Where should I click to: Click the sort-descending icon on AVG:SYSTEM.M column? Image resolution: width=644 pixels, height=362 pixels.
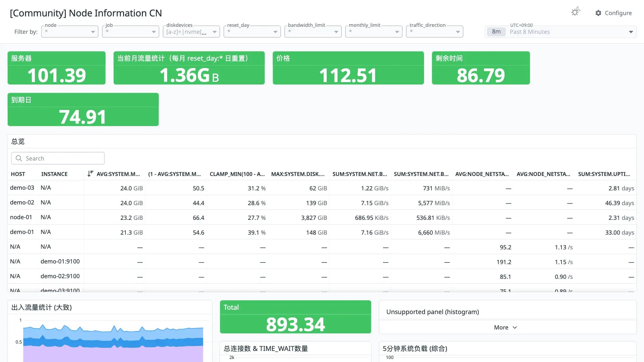pyautogui.click(x=90, y=174)
